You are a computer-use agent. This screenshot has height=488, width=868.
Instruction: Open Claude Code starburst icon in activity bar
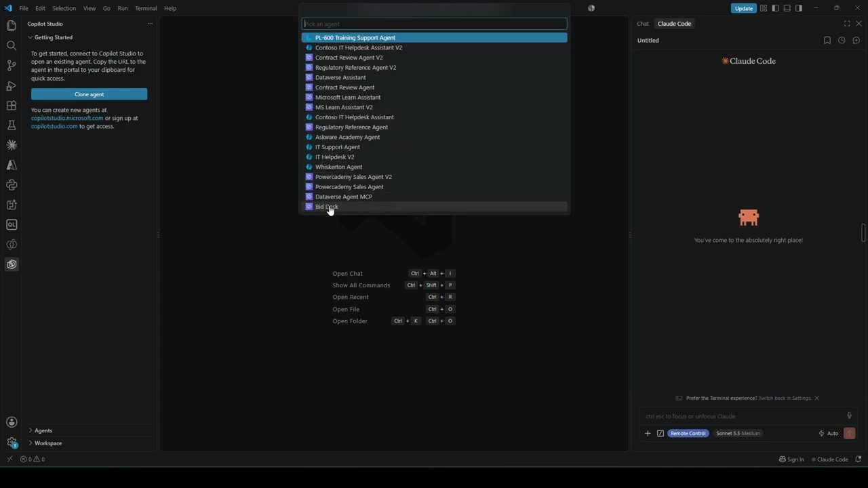pyautogui.click(x=12, y=145)
